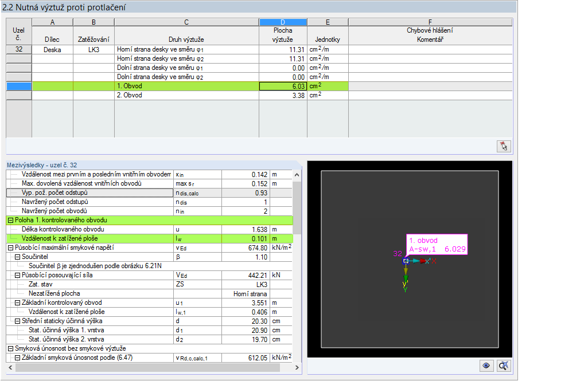Click 'Délka kontrolovaného obvodu' row

149,229
